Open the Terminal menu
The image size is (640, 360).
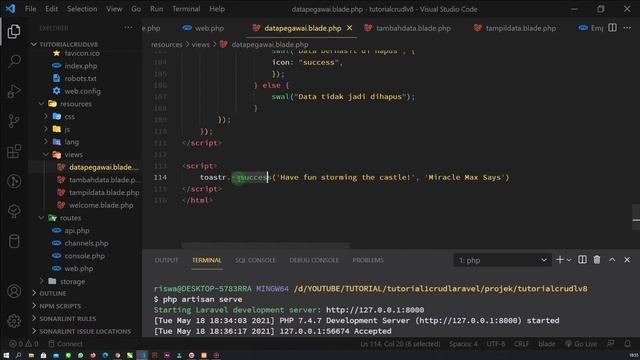tap(186, 9)
